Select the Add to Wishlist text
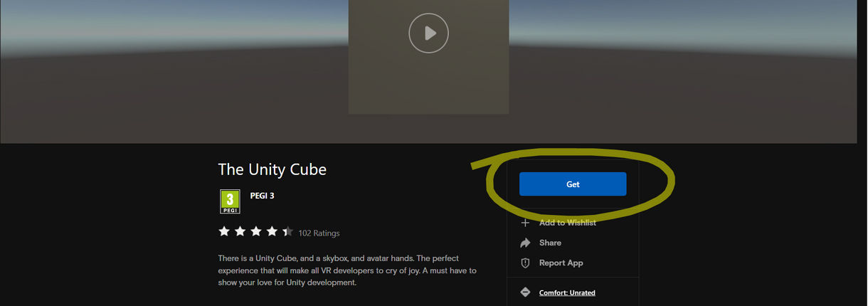 (568, 223)
